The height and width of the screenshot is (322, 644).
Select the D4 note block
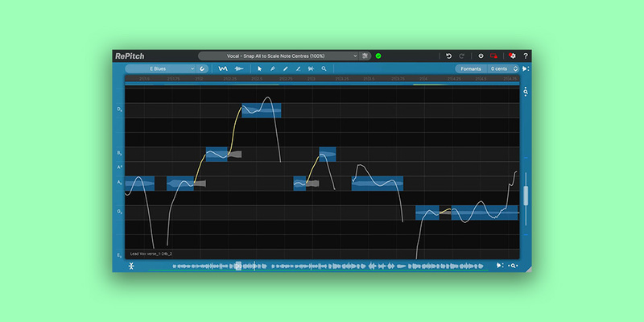click(262, 110)
